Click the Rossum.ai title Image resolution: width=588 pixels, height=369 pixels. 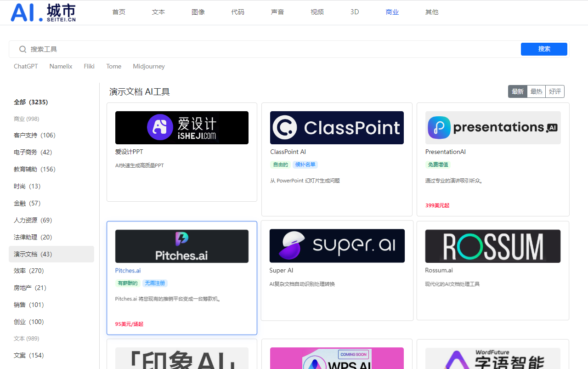tap(439, 270)
